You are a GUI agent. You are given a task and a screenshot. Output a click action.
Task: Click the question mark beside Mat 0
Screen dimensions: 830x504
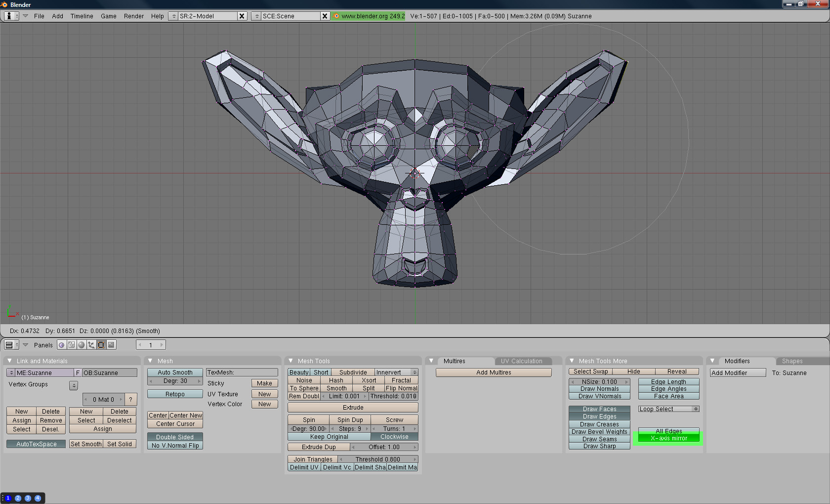pos(130,399)
